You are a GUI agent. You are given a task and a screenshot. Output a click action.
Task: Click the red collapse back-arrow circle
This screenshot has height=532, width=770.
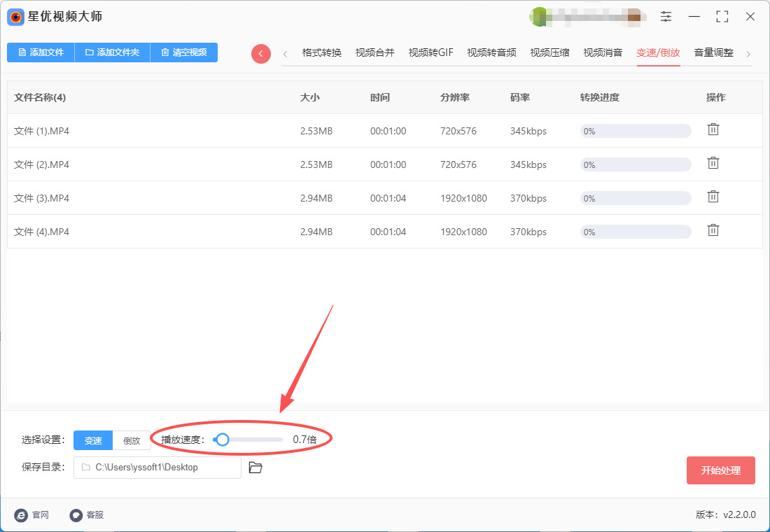[x=261, y=53]
